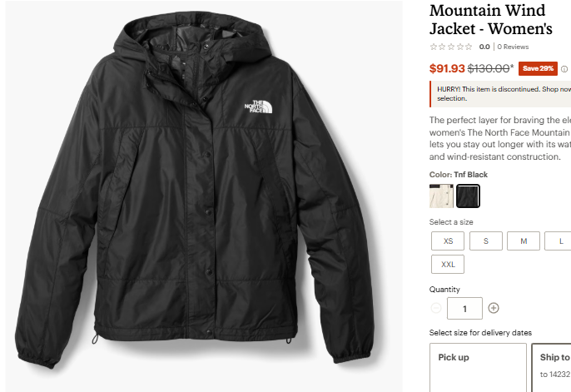Screen dimensions: 571x392
Task: Choose the Ship to delivery option
Action: coord(553,366)
